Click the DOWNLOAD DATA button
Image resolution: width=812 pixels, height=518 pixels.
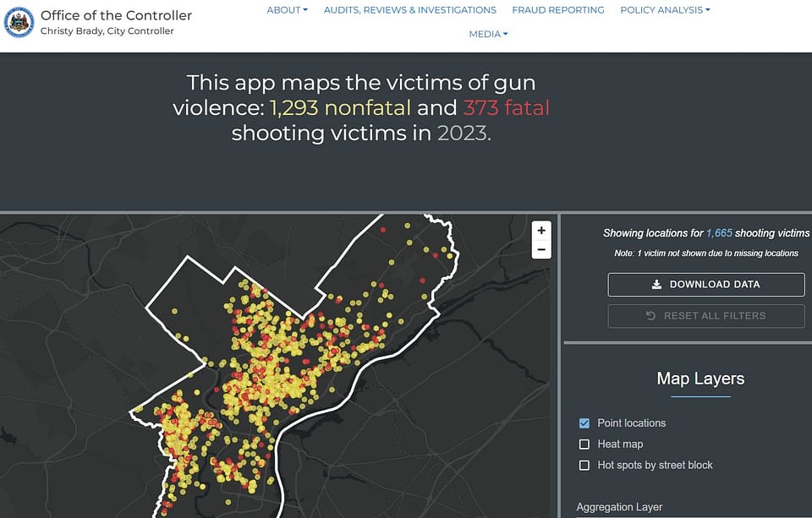click(706, 284)
